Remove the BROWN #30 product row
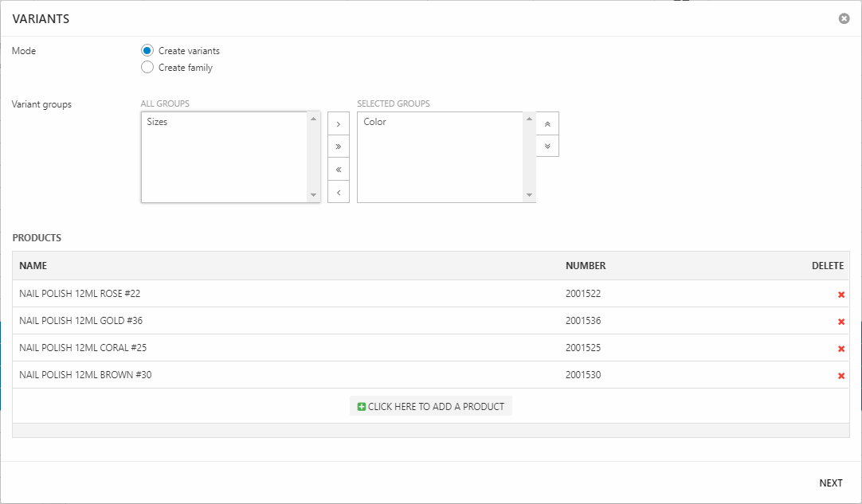The height and width of the screenshot is (504, 862). pos(840,376)
